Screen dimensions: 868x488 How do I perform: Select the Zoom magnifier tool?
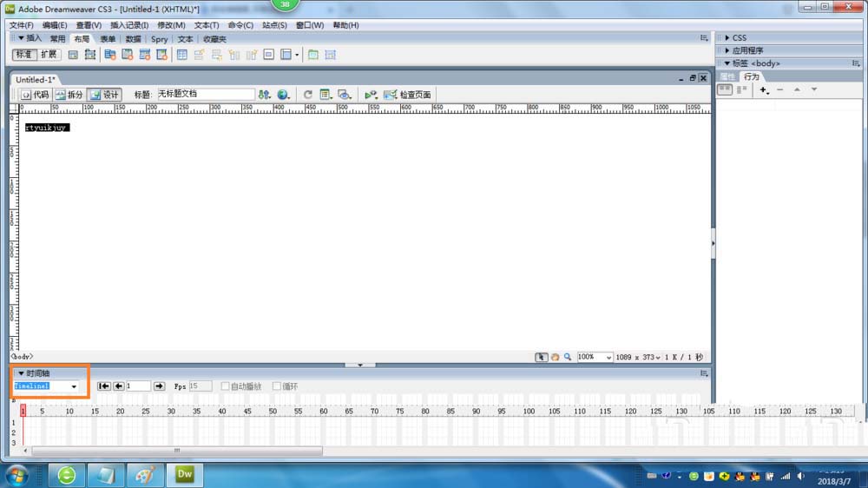(x=568, y=357)
